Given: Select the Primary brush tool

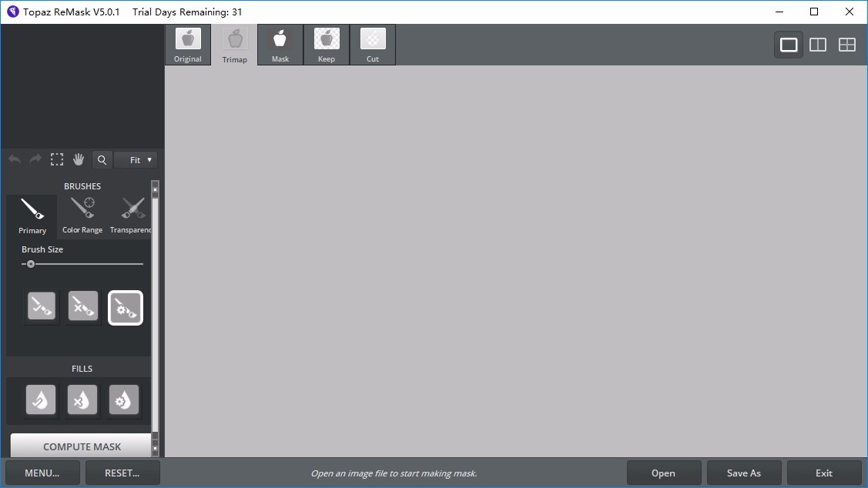Looking at the screenshot, I should (x=32, y=216).
